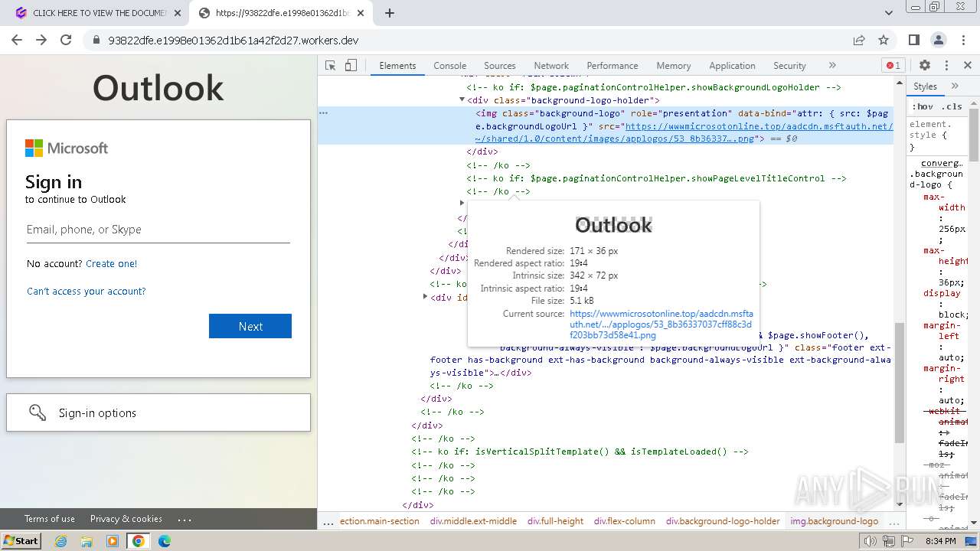Viewport: 980px width, 551px height.
Task: Click the footer more options ellipsis
Action: pos(185,519)
